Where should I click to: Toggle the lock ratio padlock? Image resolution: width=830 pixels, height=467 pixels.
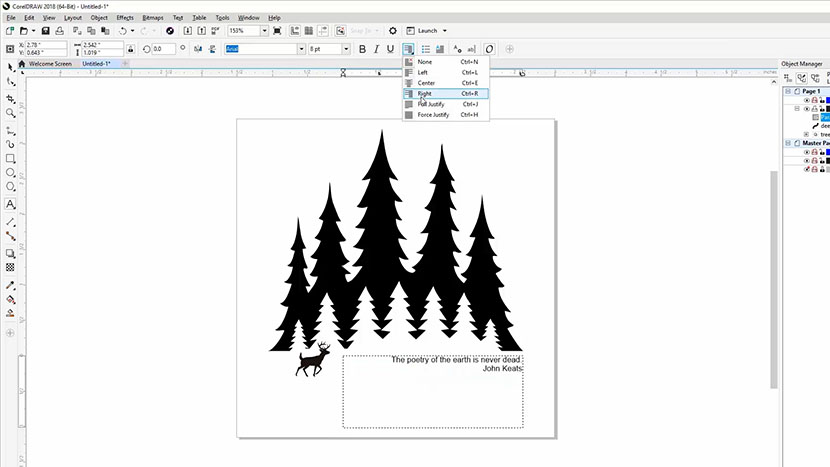(131, 48)
